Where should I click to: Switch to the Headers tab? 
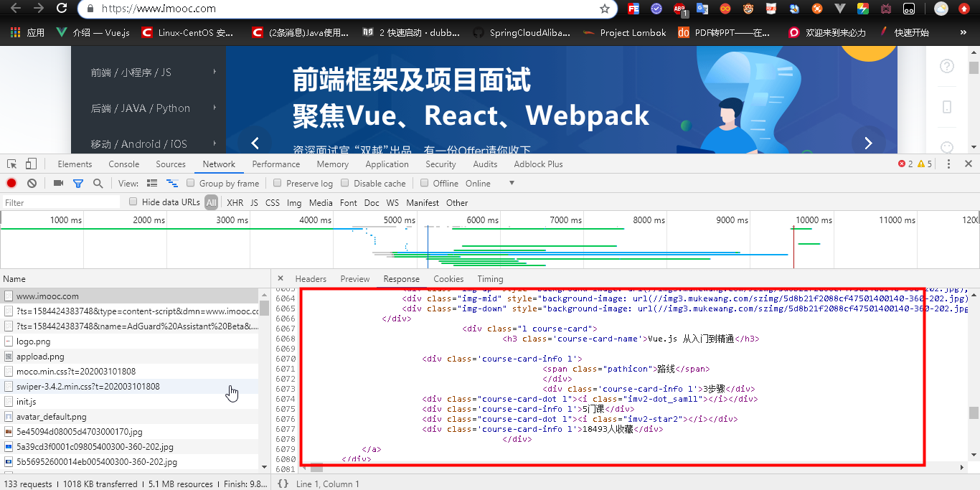pyautogui.click(x=311, y=279)
